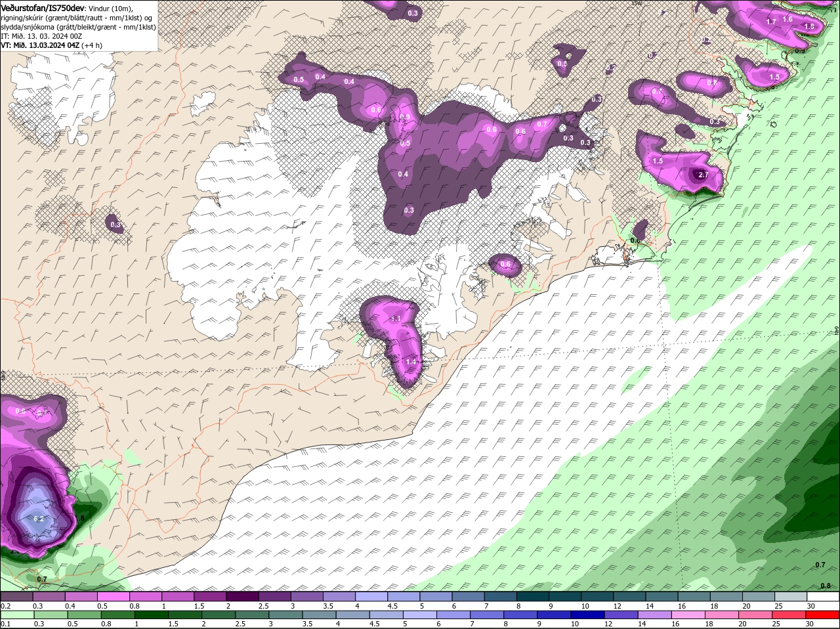Click the 3.5 label in lower rain legend
This screenshot has width=840, height=629.
[307, 624]
